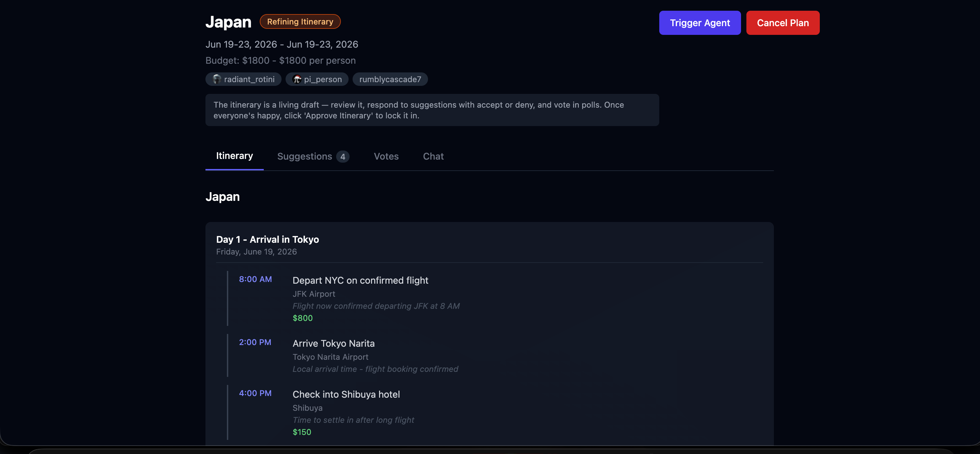Click the Refining Itinerary status badge
980x454 pixels.
click(300, 22)
